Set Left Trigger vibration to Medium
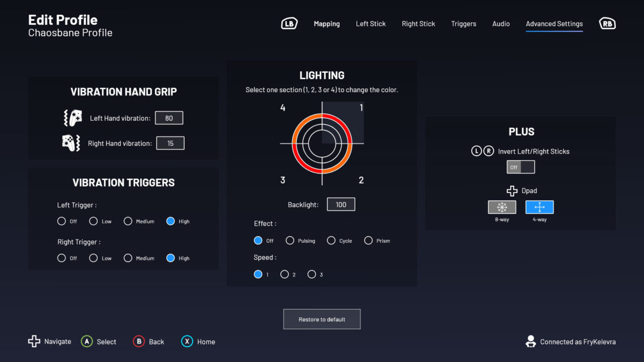This screenshot has height=362, width=644. click(x=128, y=221)
